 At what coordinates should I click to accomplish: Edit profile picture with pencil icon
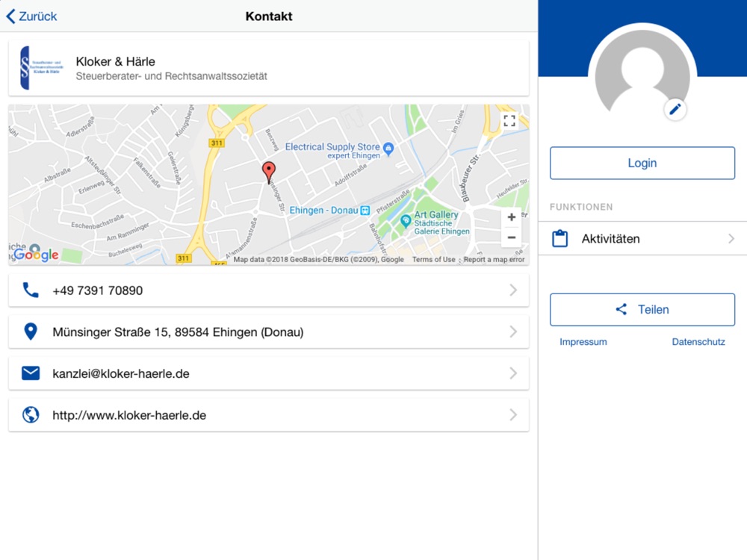click(x=675, y=110)
